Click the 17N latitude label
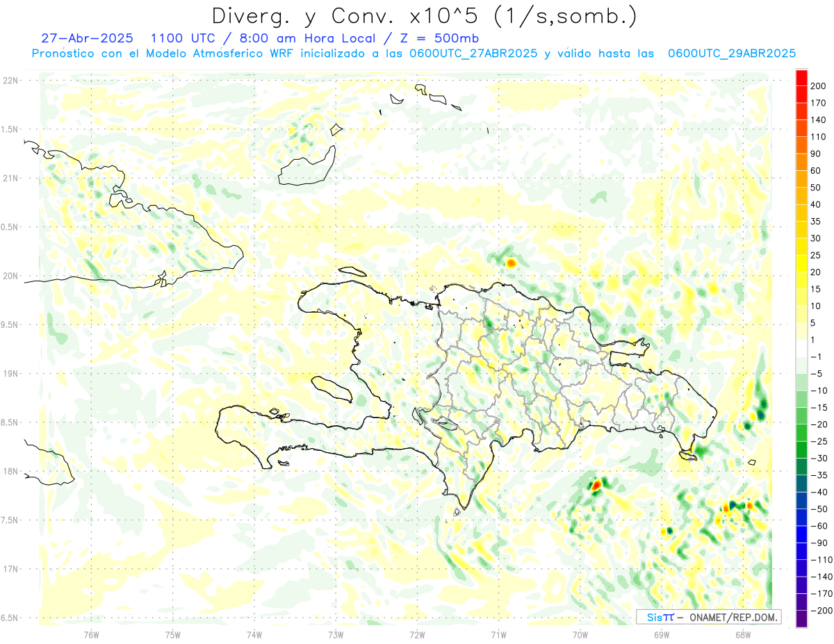Image resolution: width=834 pixels, height=644 pixels. point(10,569)
